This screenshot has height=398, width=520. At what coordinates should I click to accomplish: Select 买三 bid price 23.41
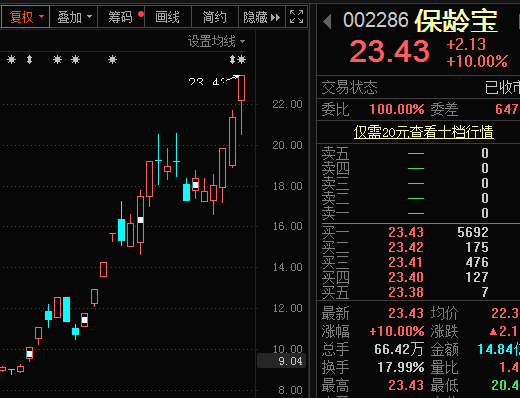406,262
